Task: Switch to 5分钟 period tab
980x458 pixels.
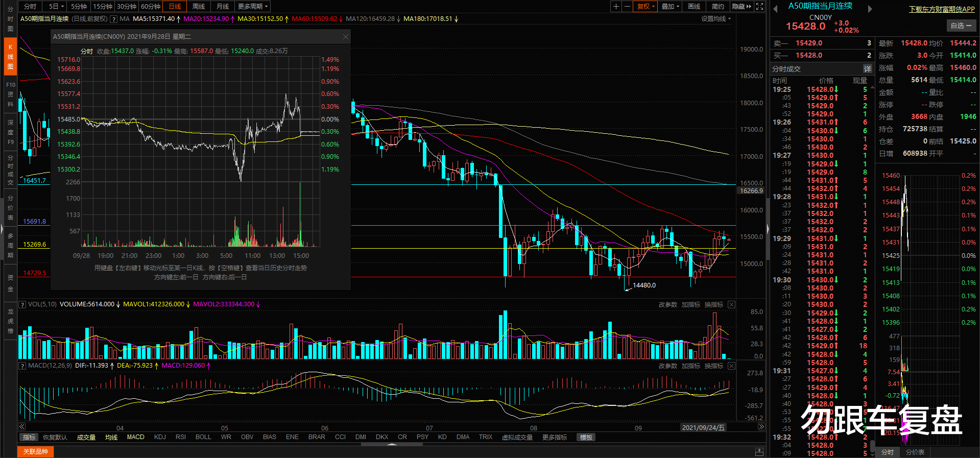Action: tap(79, 6)
